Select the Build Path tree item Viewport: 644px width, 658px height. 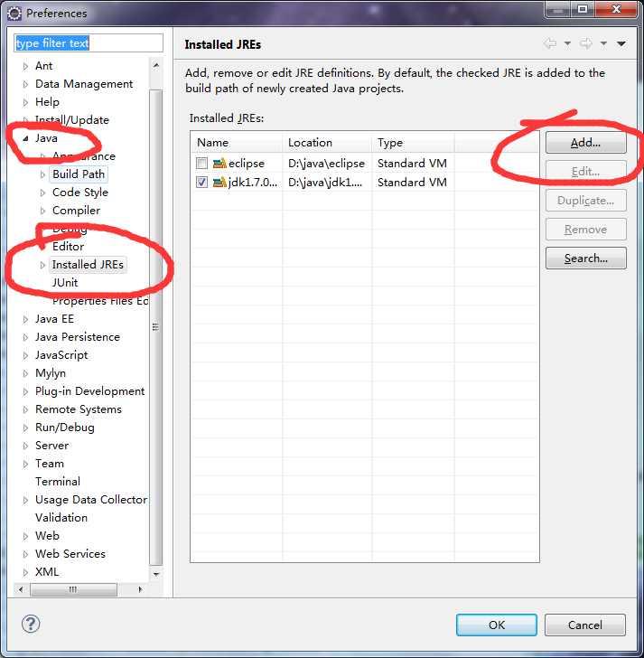click(79, 174)
